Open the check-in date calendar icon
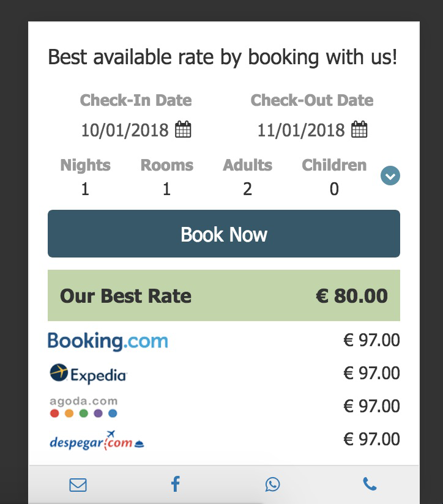This screenshot has height=504, width=443. coord(183,130)
